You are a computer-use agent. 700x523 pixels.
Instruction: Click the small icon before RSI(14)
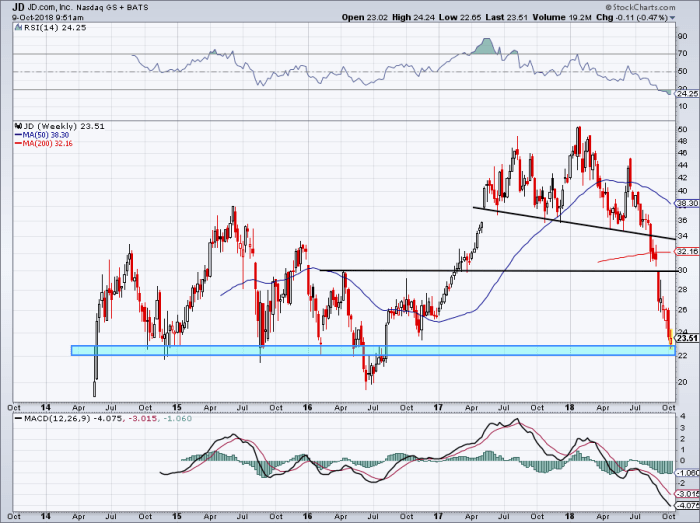click(x=18, y=28)
